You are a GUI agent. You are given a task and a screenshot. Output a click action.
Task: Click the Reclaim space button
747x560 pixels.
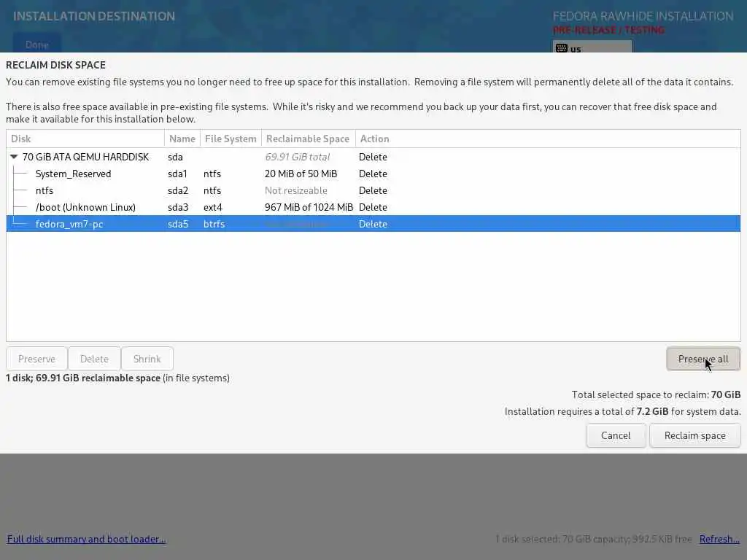tap(695, 436)
